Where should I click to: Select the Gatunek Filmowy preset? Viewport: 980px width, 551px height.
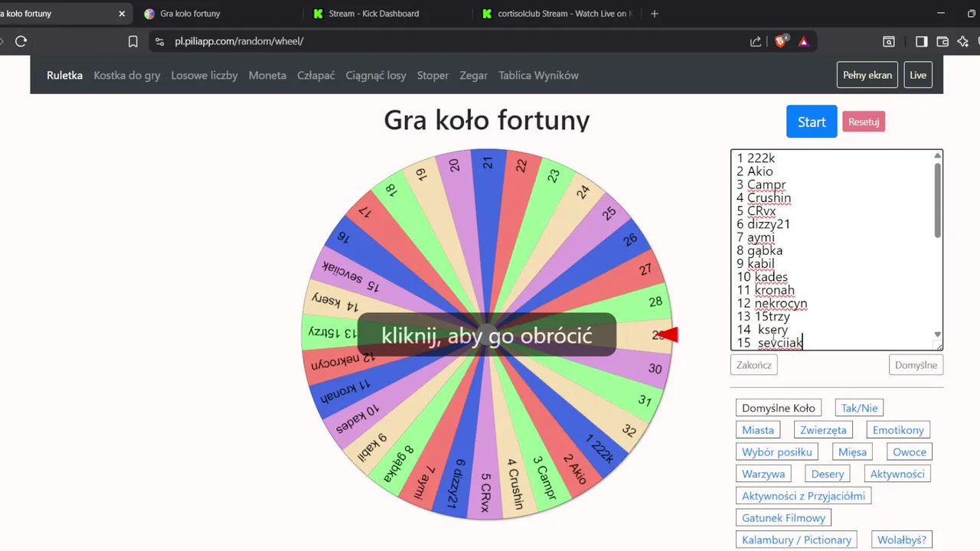[783, 518]
